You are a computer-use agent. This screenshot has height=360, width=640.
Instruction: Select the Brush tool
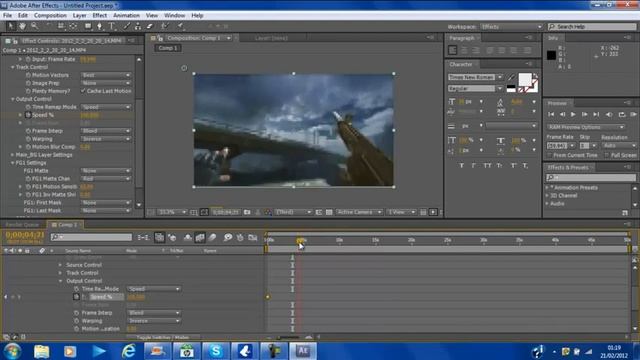127,26
